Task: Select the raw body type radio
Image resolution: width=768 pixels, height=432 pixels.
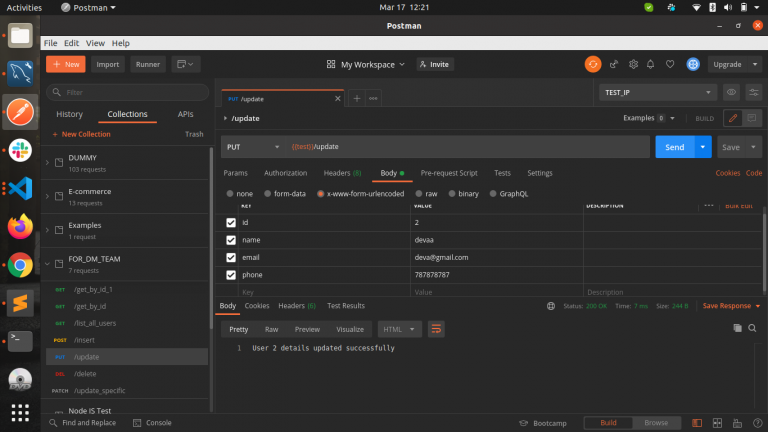Action: (x=419, y=193)
